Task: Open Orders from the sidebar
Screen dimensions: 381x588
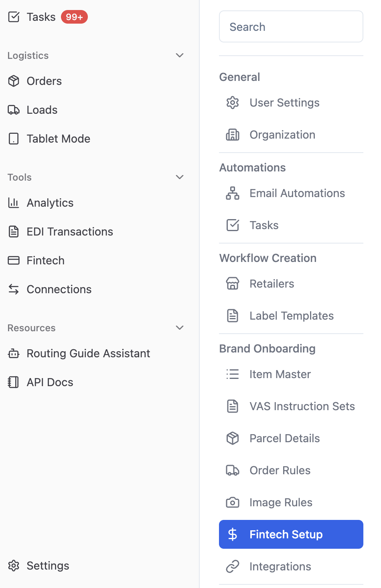Action: coord(44,81)
